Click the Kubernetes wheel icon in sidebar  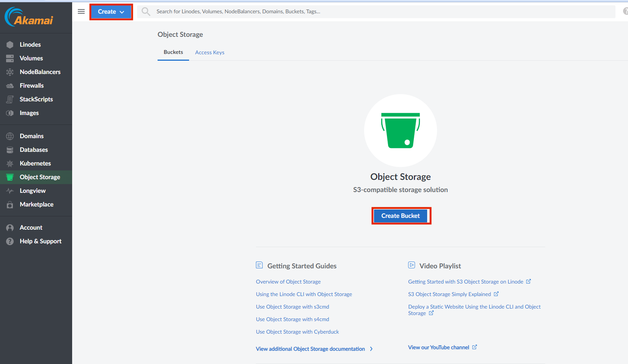point(10,164)
